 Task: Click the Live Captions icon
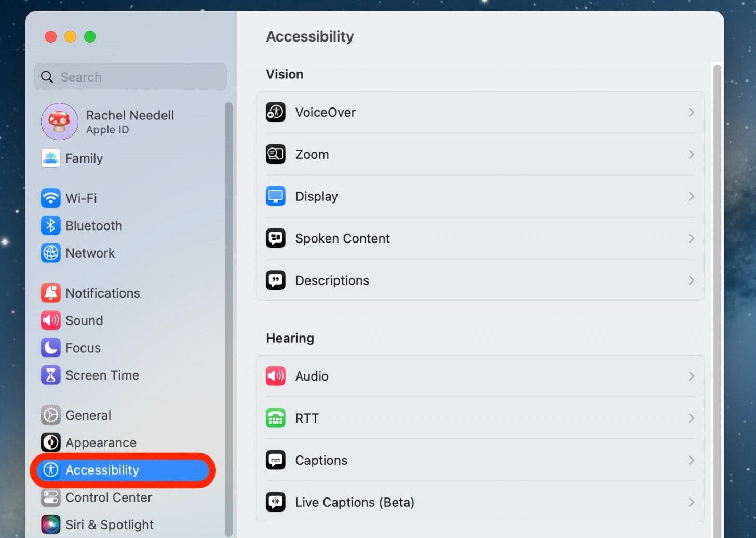point(275,502)
